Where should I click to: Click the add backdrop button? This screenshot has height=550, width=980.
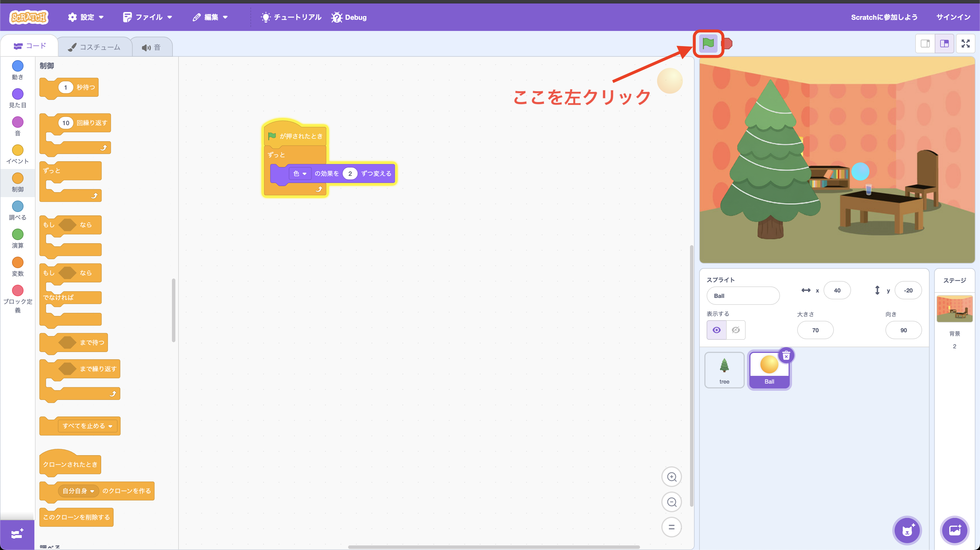coord(955,530)
